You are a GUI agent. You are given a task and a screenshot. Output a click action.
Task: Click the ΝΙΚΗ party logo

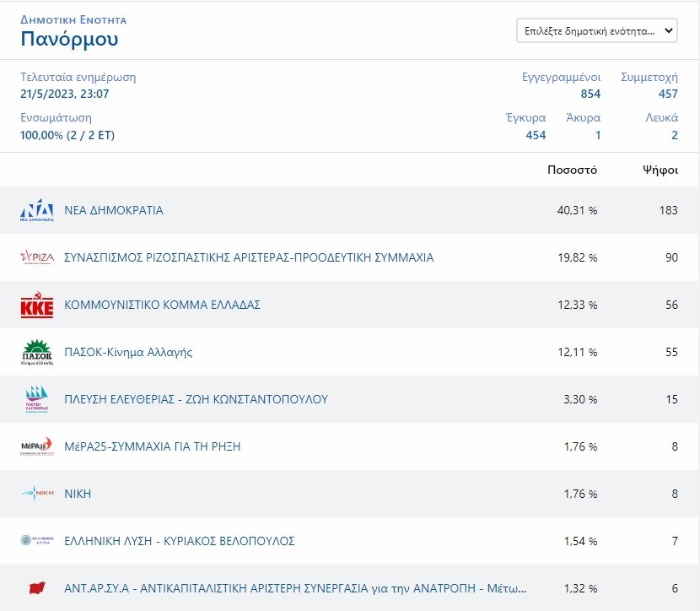(x=37, y=494)
